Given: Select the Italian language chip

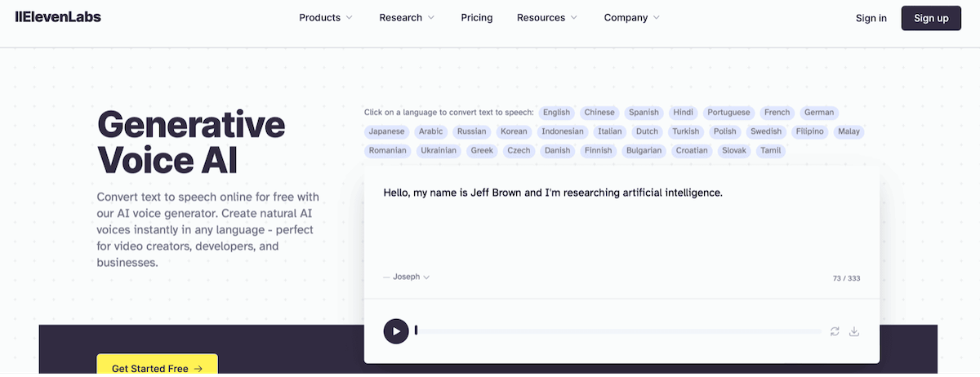Looking at the screenshot, I should (609, 131).
